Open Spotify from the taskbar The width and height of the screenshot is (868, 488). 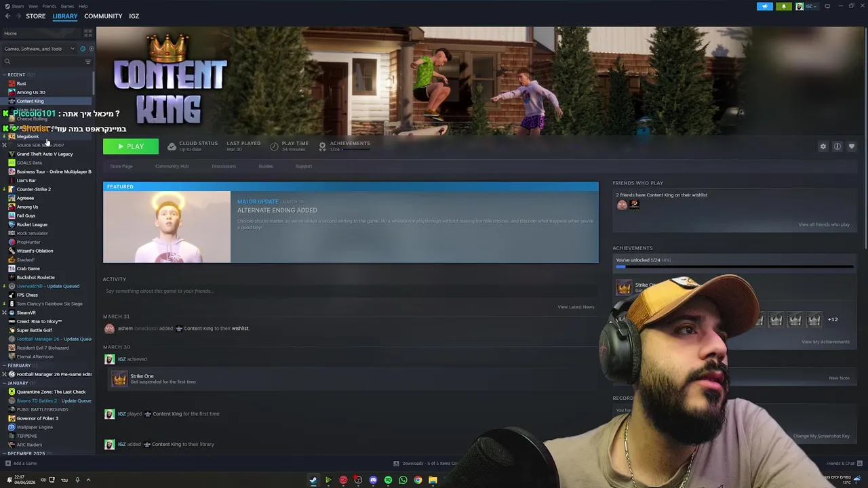click(388, 480)
